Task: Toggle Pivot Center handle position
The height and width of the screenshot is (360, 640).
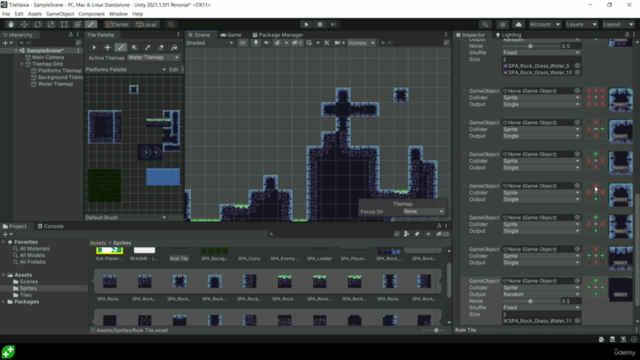Action: click(117, 24)
